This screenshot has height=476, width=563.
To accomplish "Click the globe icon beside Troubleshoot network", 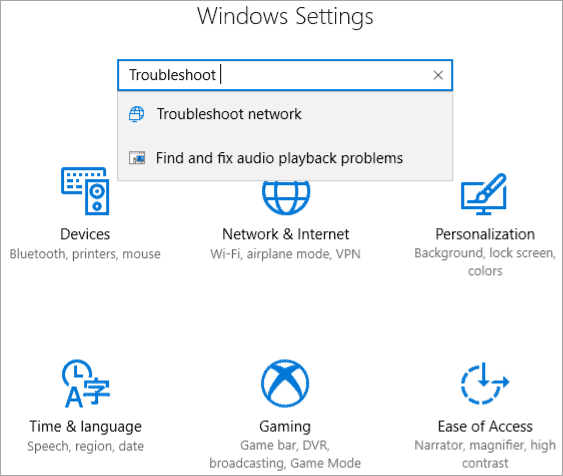I will tap(136, 114).
